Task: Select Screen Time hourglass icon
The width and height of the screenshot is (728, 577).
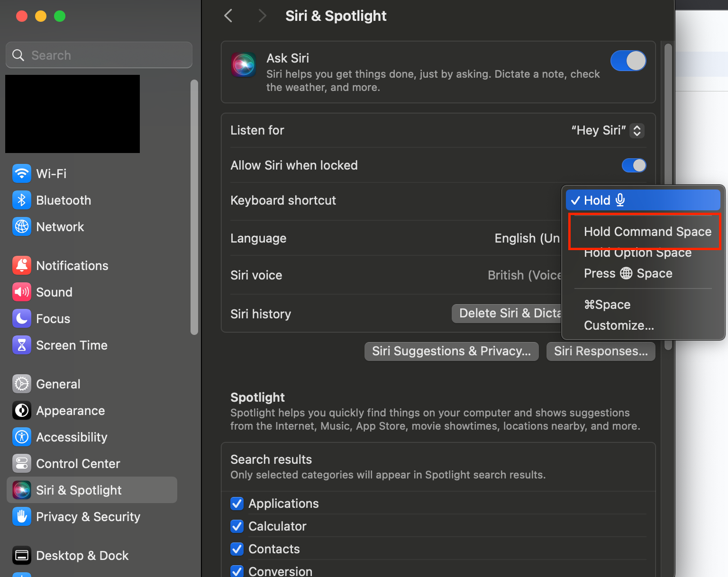Action: (x=22, y=345)
